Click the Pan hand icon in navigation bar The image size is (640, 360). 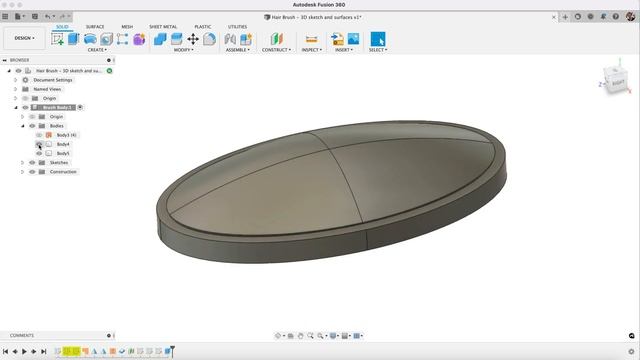pos(301,336)
